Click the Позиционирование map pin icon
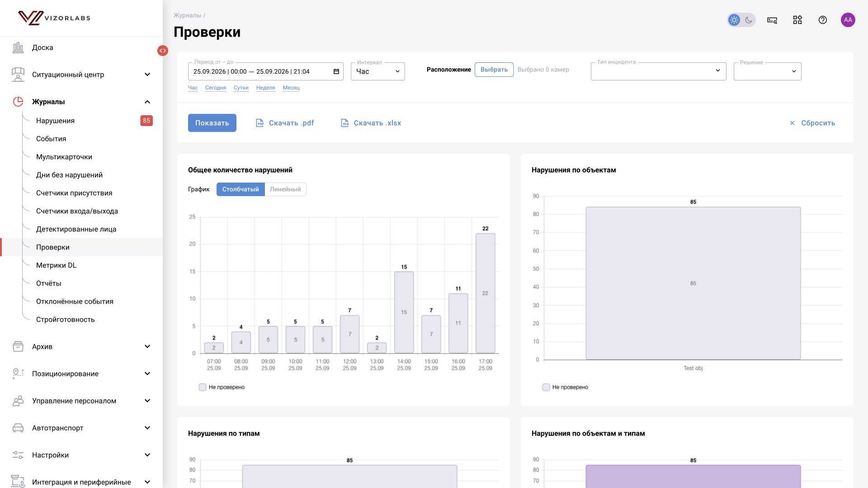Viewport: 868px width, 488px height. (18, 374)
